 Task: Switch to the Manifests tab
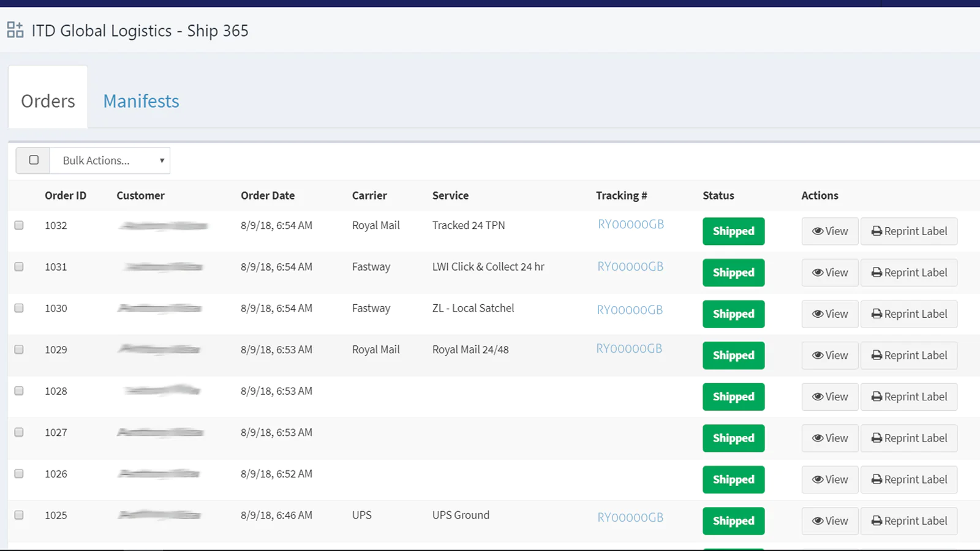[x=141, y=101]
